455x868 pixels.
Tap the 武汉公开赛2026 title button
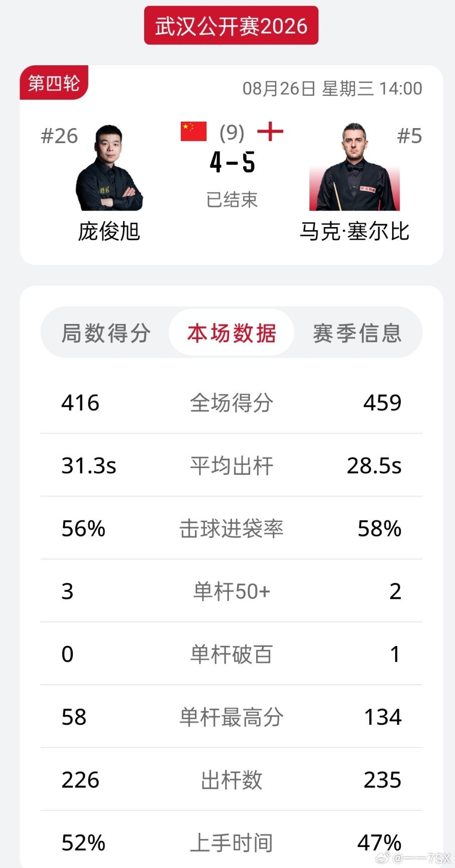tap(231, 26)
